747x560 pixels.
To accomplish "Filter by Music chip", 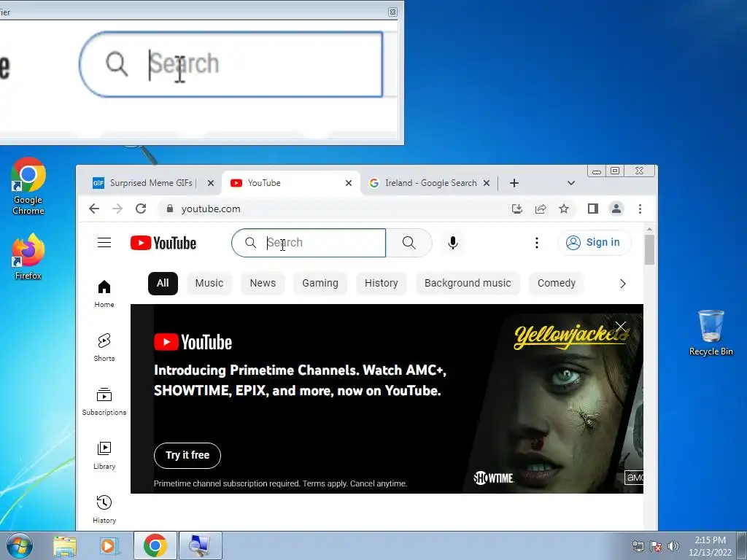I will pyautogui.click(x=209, y=284).
